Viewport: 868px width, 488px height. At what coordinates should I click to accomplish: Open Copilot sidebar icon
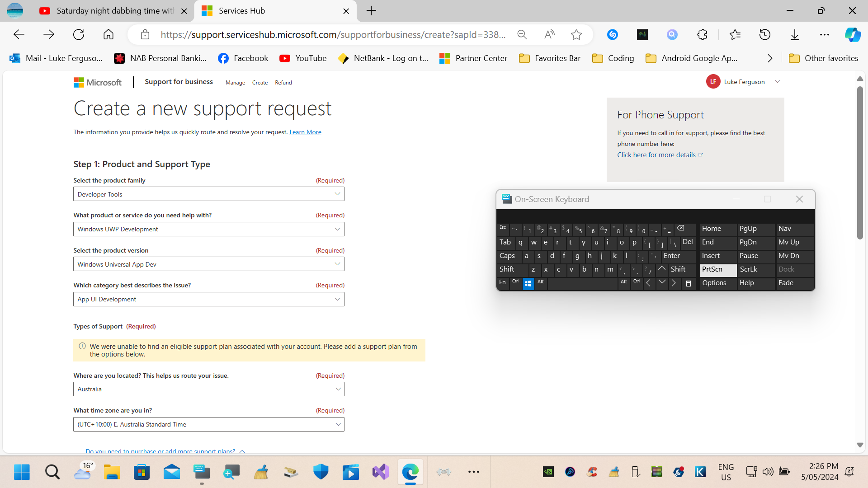(x=853, y=35)
